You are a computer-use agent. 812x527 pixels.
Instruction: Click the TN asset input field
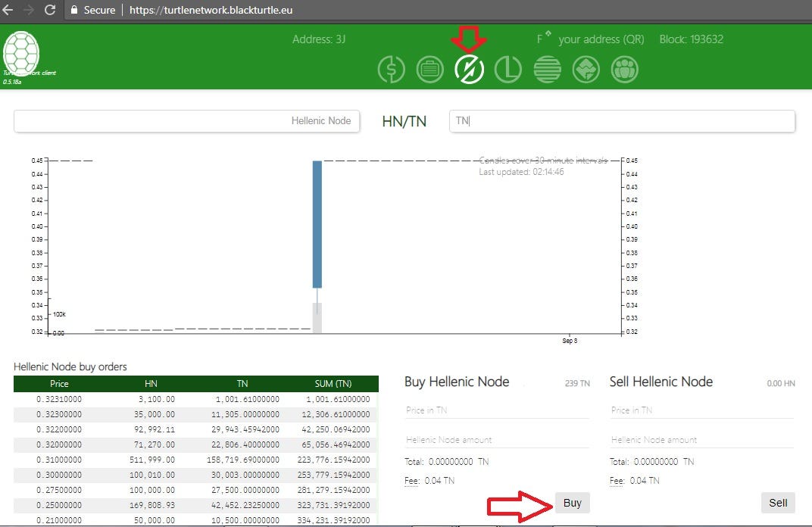coord(622,121)
